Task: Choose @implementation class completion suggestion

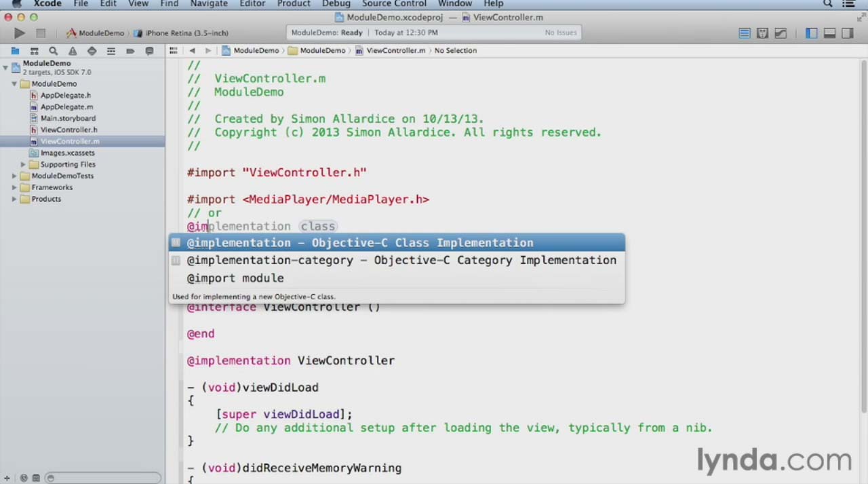Action: pos(397,242)
